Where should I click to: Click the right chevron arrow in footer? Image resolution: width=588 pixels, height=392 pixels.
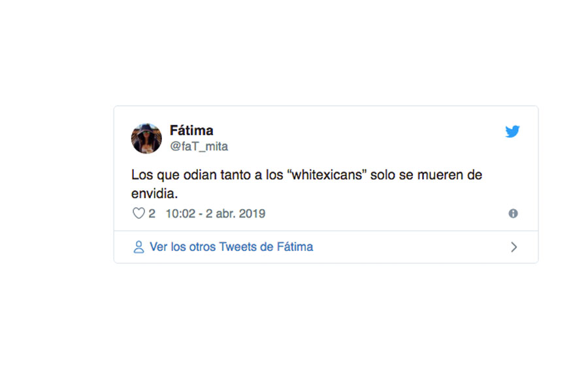(514, 247)
